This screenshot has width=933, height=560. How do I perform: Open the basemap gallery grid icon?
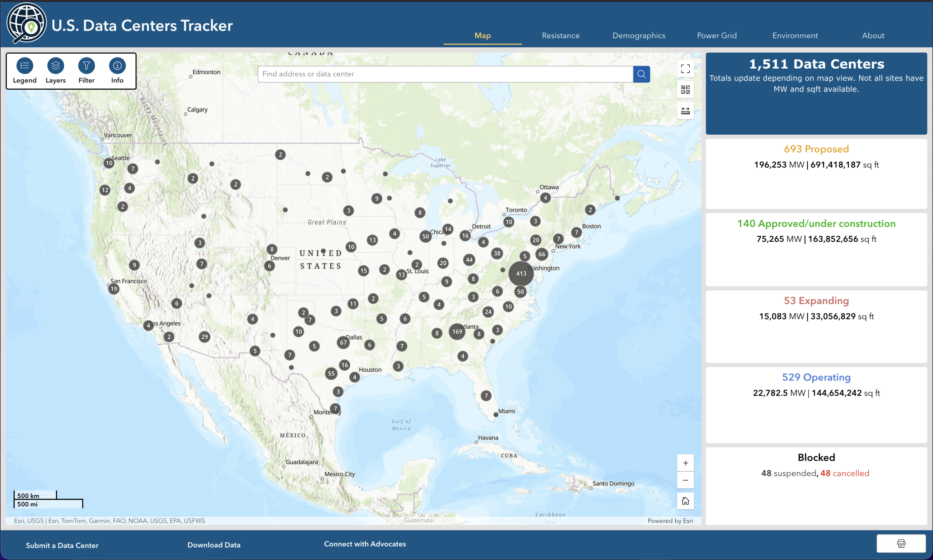[685, 90]
